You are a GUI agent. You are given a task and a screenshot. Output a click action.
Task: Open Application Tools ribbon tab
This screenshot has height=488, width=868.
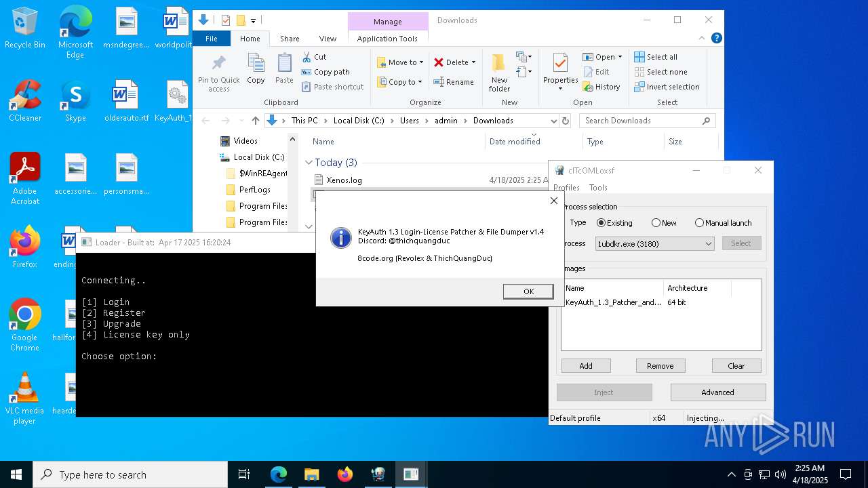[387, 39]
